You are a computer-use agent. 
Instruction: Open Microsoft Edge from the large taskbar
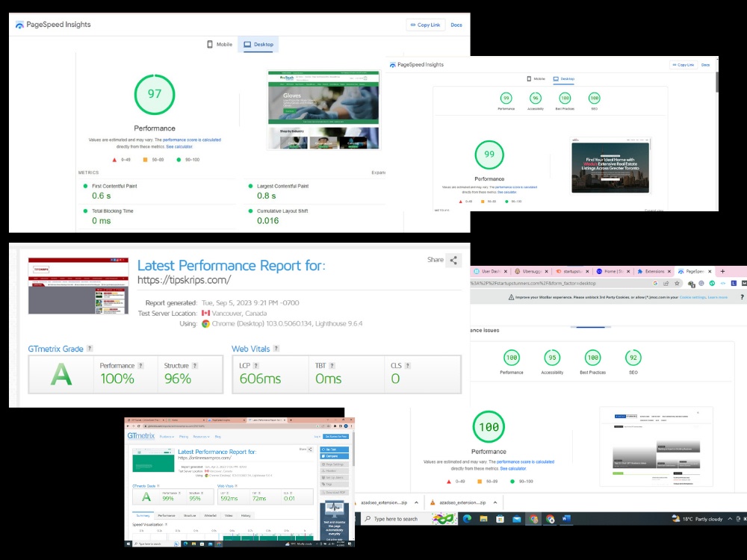click(x=467, y=519)
